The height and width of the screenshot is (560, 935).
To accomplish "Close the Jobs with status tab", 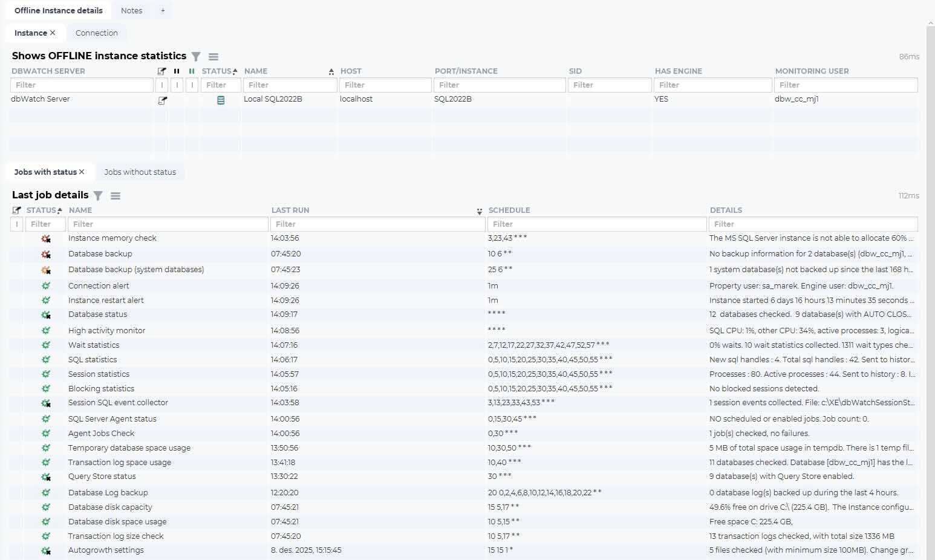I will [x=82, y=172].
